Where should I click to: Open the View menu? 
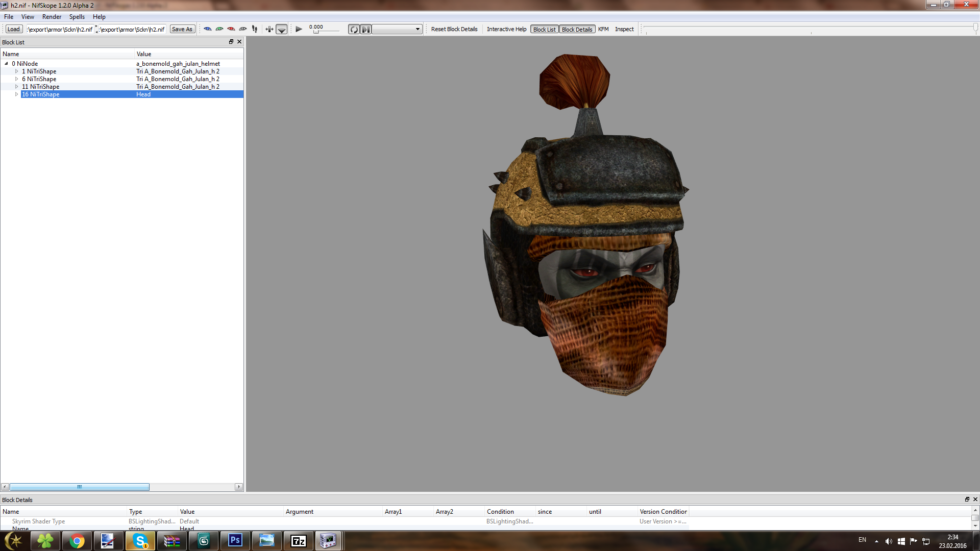pos(28,17)
